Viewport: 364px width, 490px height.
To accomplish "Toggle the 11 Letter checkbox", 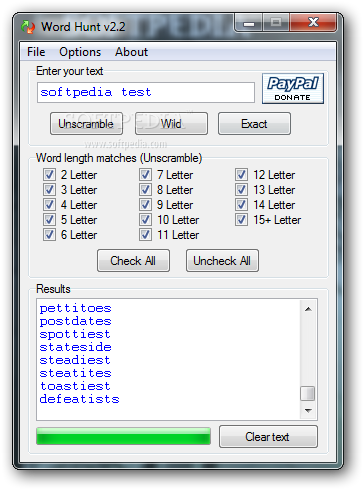I will coord(145,235).
